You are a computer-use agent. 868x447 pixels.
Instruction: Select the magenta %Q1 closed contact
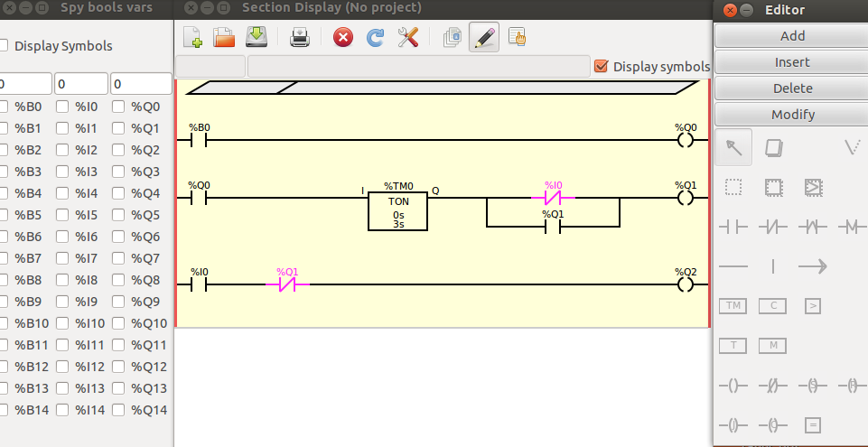point(287,284)
